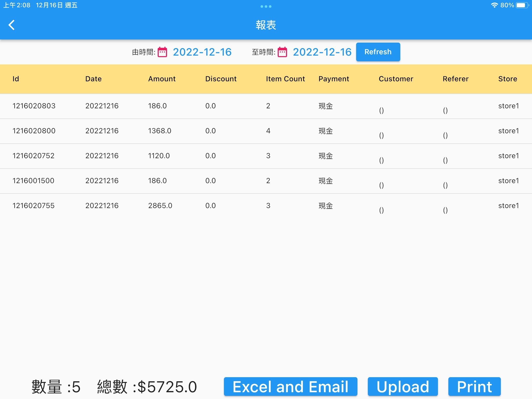
Task: Select amount 1368.0 cell
Action: coord(160,131)
